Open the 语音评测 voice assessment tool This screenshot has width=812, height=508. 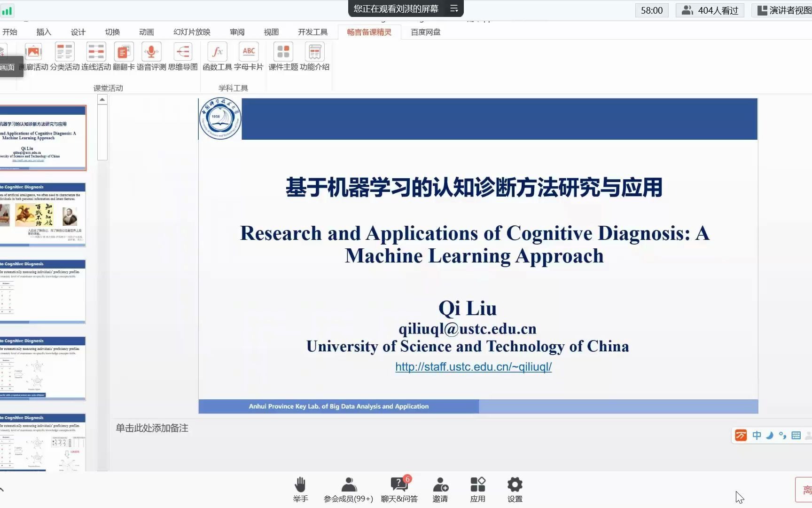tap(151, 56)
